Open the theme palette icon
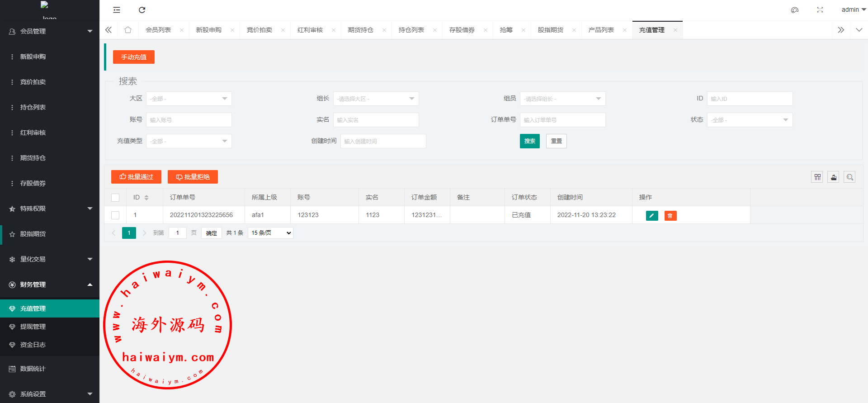The width and height of the screenshot is (868, 403). pos(794,10)
